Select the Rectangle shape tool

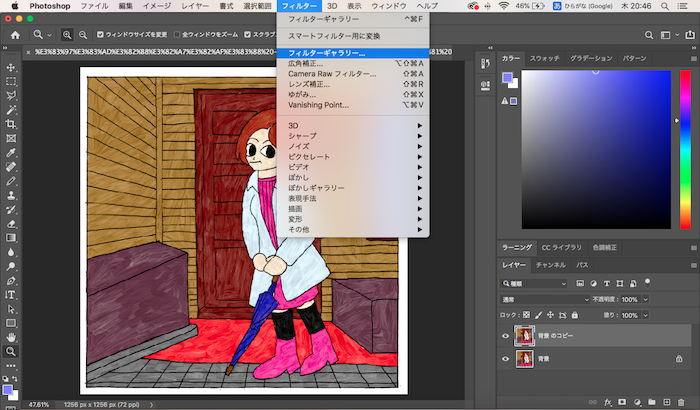[11, 323]
